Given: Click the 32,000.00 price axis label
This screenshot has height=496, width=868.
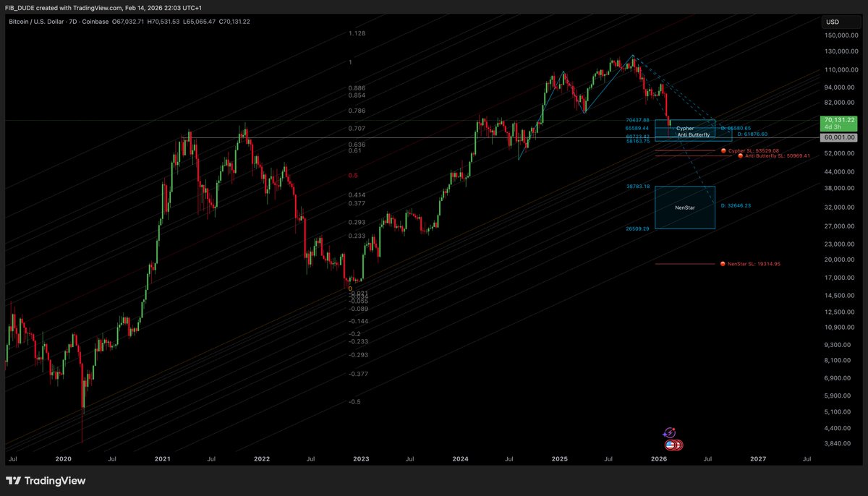Looking at the screenshot, I should click(x=840, y=208).
